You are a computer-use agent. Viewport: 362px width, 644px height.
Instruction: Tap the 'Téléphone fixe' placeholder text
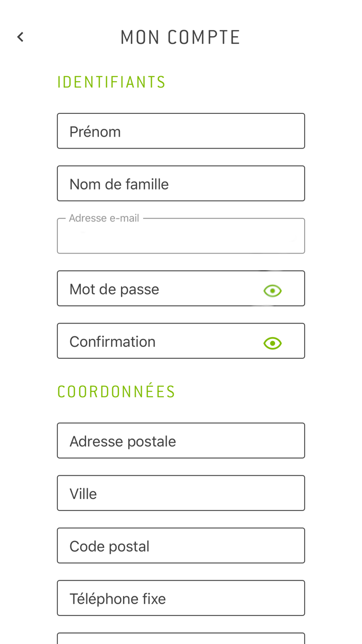pos(117,599)
